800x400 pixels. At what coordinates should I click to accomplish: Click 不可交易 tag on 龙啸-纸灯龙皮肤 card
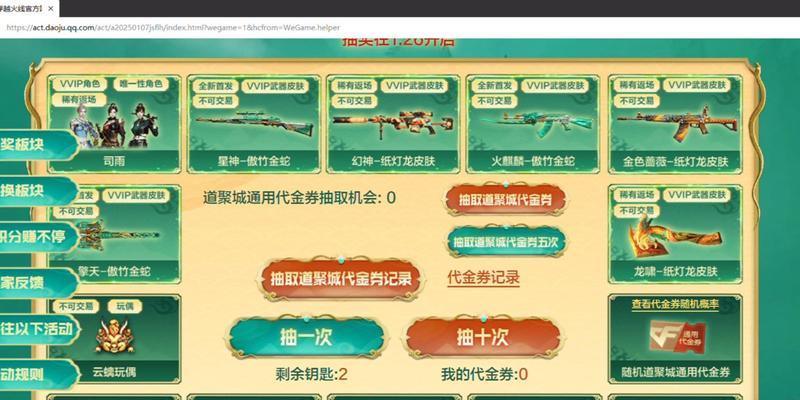pos(636,211)
